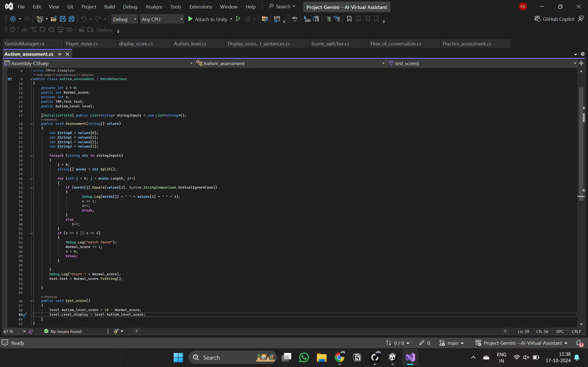Expand the test_score() member dropdown
The image size is (588, 367).
pos(575,63)
